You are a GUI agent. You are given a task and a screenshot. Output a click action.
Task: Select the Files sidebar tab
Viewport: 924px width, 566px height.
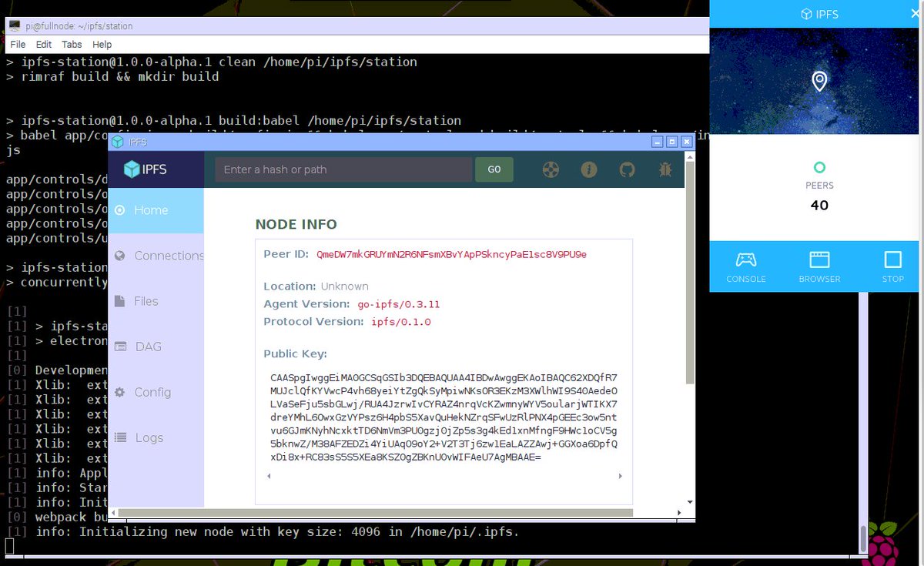point(156,301)
